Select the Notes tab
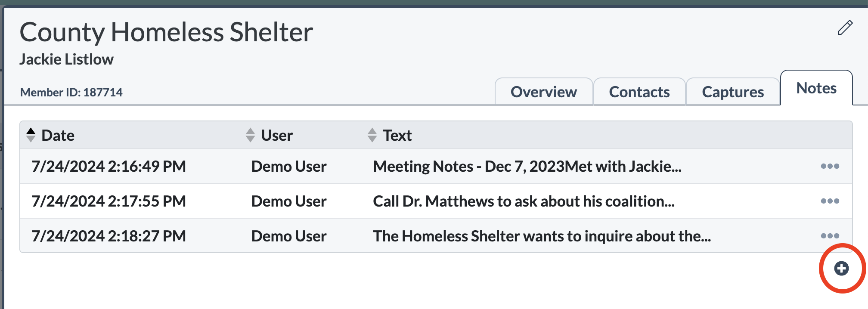Image resolution: width=868 pixels, height=309 pixels. 816,88
